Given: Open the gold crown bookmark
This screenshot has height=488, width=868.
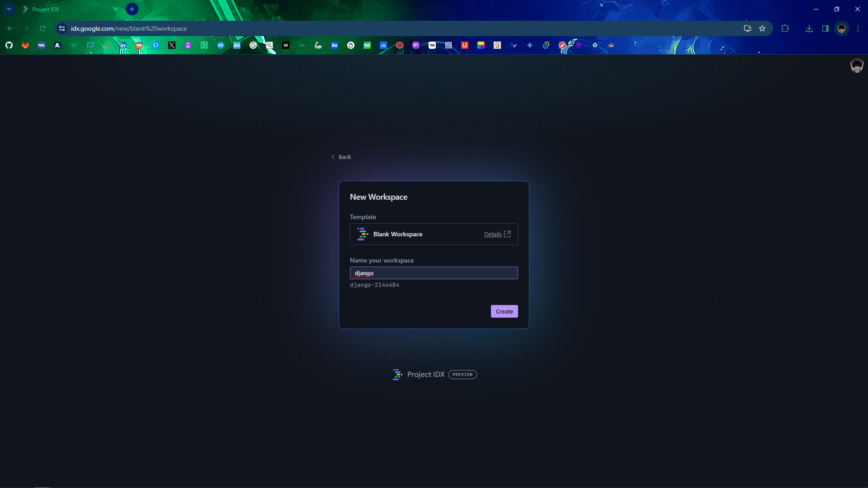Looking at the screenshot, I should coord(611,45).
